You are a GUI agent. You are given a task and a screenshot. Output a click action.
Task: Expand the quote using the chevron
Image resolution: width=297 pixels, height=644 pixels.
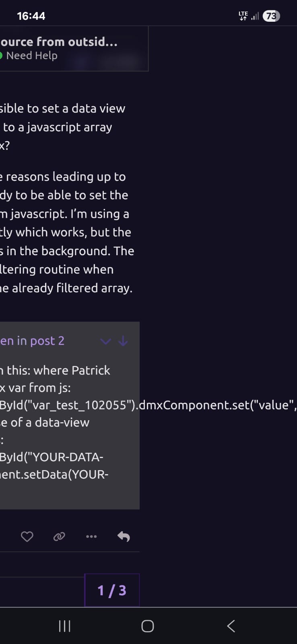click(x=105, y=342)
